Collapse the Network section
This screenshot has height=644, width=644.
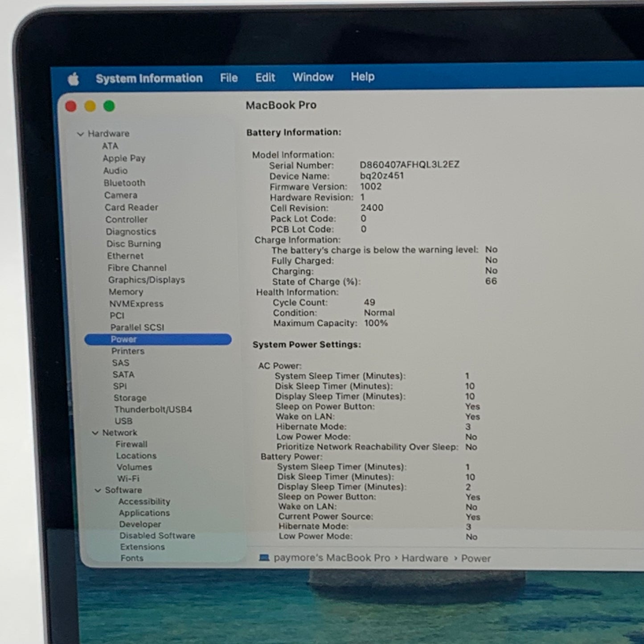click(95, 433)
